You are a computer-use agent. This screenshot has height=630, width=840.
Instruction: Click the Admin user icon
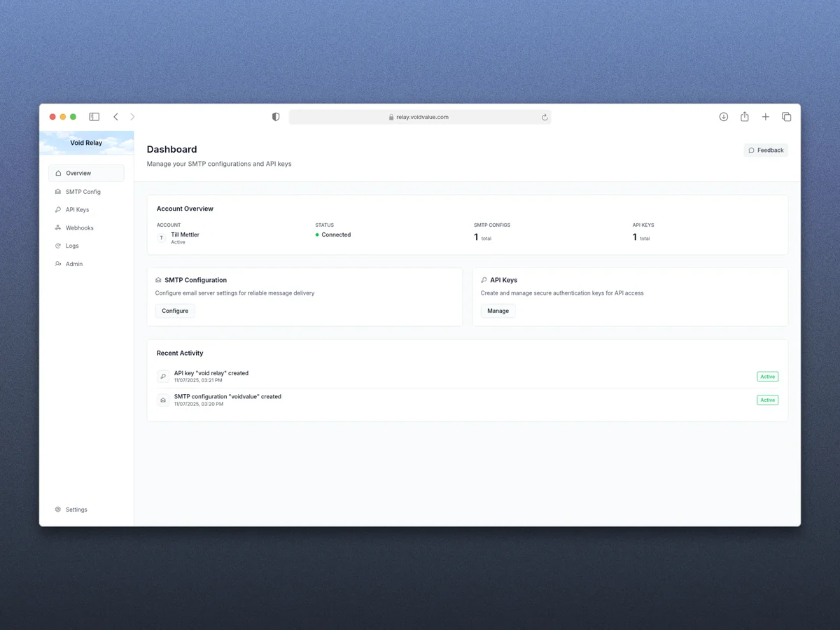59,264
